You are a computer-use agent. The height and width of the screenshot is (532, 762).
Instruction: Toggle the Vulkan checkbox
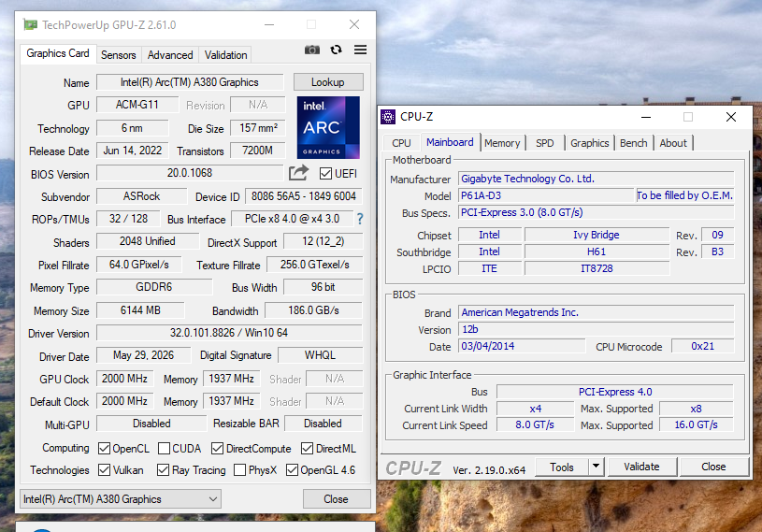104,469
